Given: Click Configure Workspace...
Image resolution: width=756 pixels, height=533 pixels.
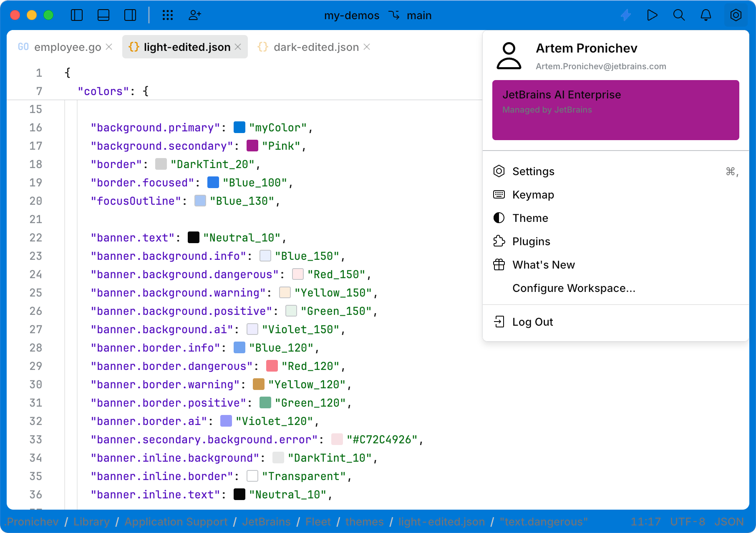Looking at the screenshot, I should 574,288.
